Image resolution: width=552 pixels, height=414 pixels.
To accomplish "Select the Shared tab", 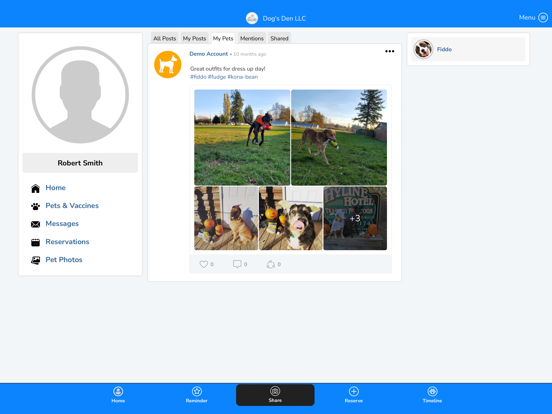I will click(x=279, y=38).
